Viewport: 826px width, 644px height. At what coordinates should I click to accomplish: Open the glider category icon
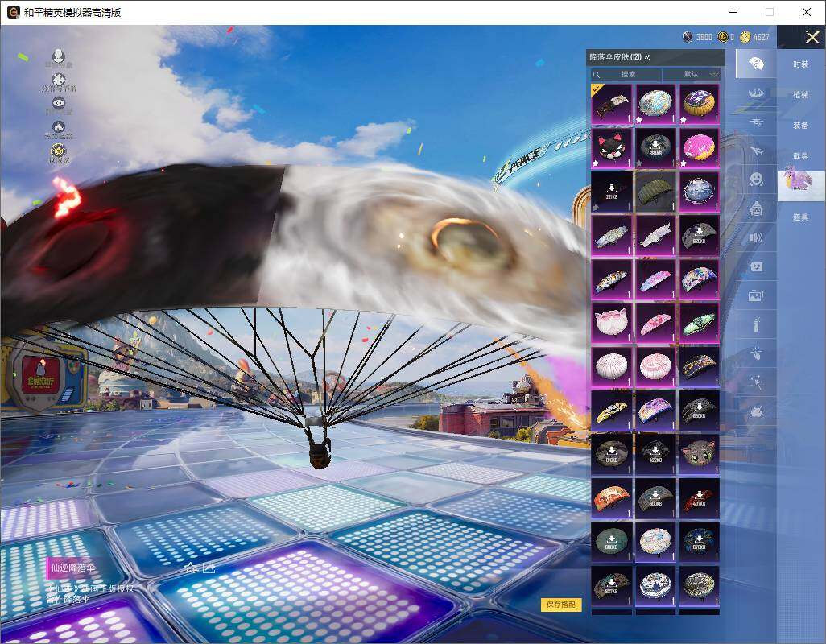pyautogui.click(x=756, y=122)
